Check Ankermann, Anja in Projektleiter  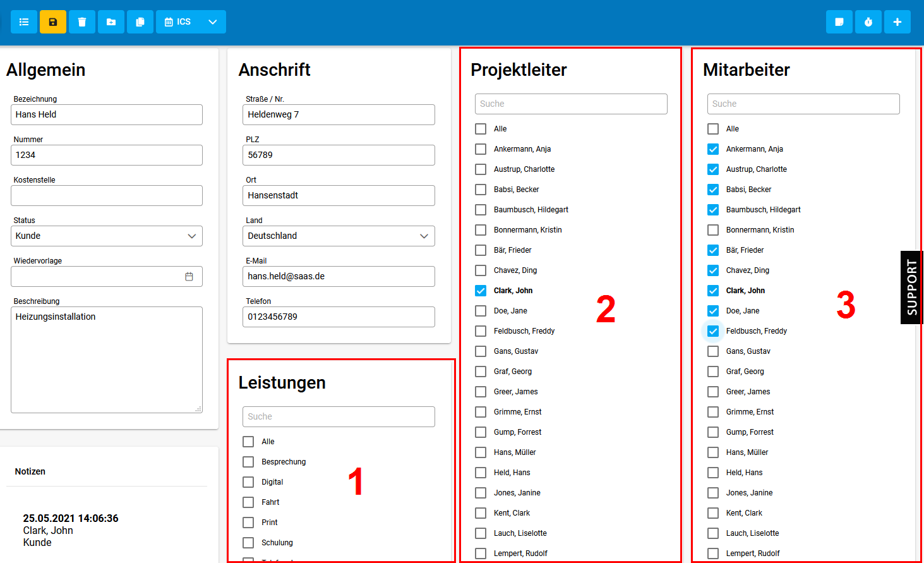(x=481, y=149)
